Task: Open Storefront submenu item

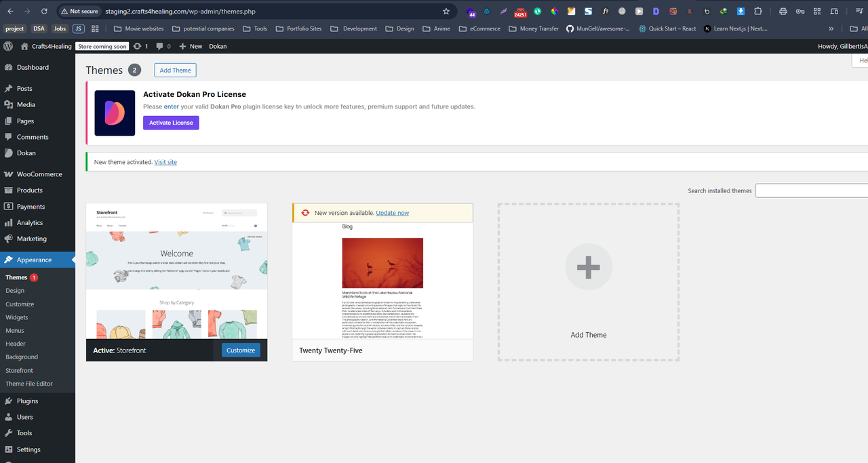Action: coord(19,371)
